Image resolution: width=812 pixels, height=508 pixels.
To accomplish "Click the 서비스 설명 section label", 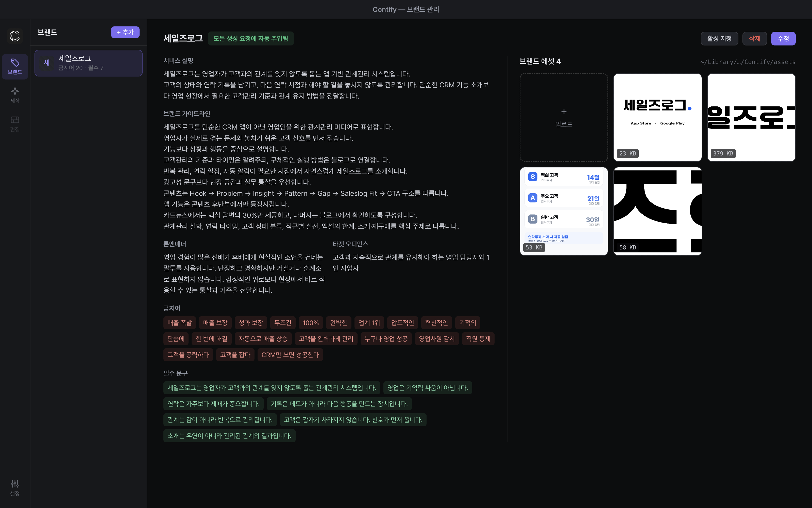I will coord(178,61).
